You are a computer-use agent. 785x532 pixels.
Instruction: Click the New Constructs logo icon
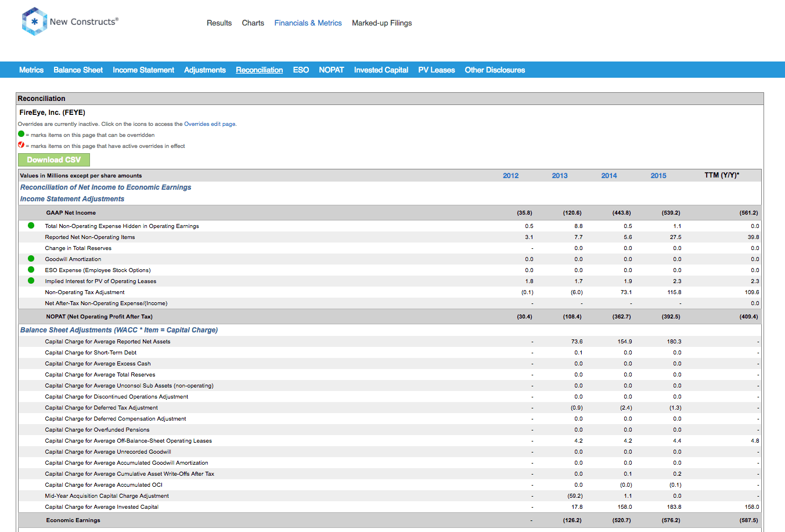click(x=34, y=21)
